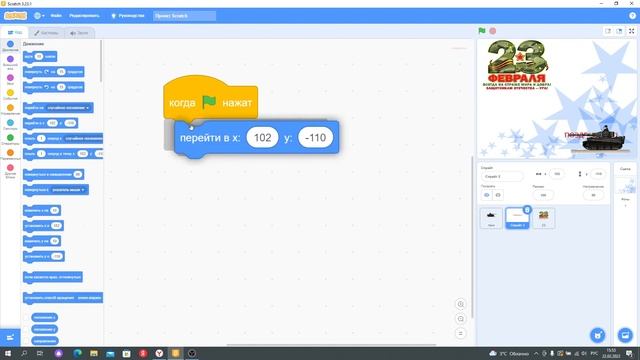Open mouse-pointer dropdown in point-towards block
The height and width of the screenshot is (360, 640).
pyautogui.click(x=69, y=190)
